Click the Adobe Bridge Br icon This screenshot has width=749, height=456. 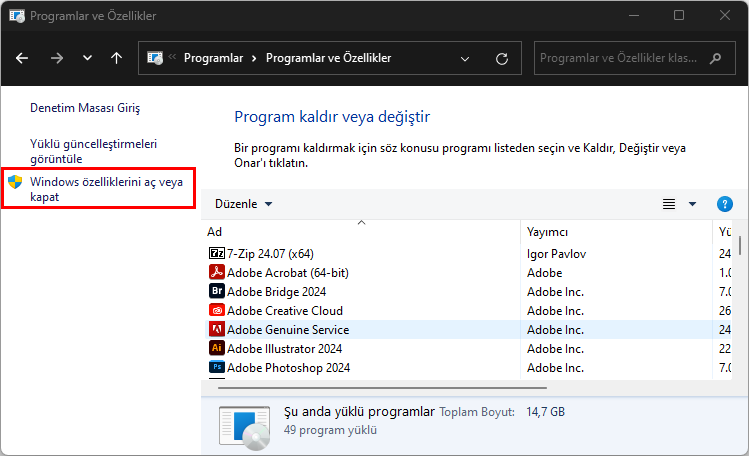[x=217, y=291]
